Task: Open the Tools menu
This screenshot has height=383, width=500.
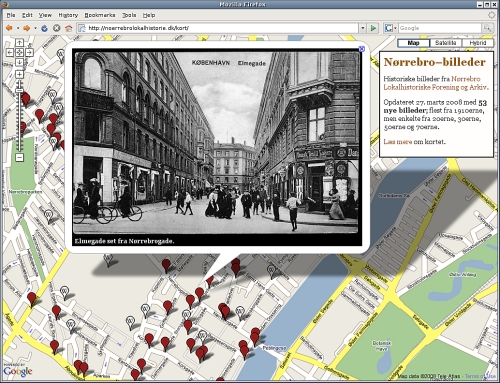Action: [x=129, y=15]
